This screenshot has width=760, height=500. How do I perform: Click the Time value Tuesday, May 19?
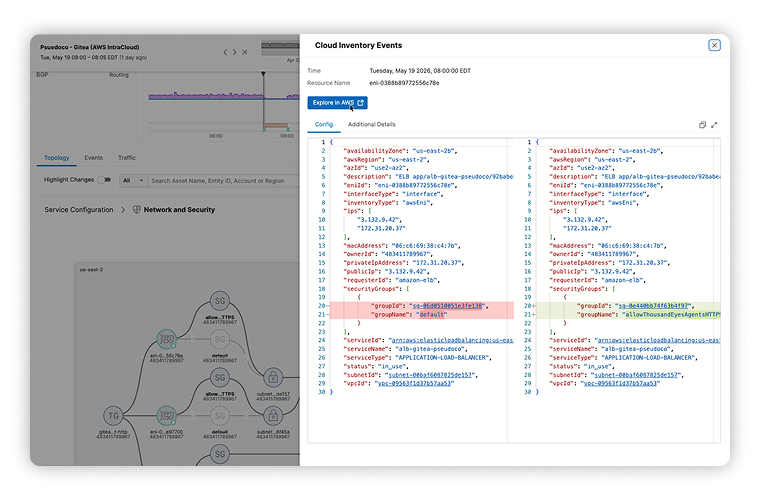(x=420, y=71)
